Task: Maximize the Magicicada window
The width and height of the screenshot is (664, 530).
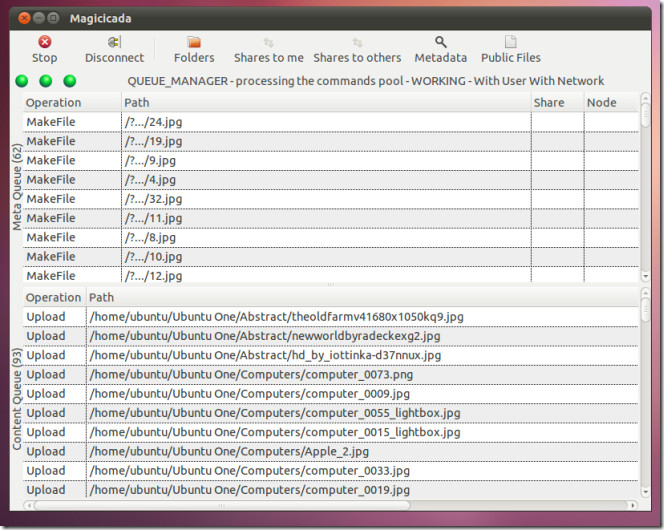Action: coord(53,18)
